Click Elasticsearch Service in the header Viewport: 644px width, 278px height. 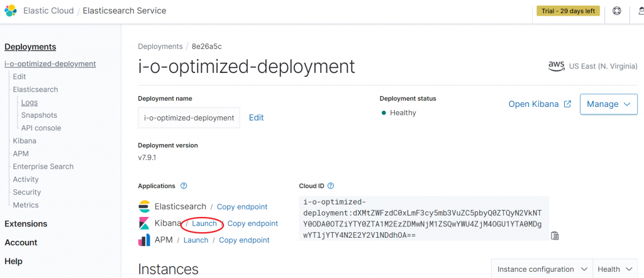[x=125, y=11]
